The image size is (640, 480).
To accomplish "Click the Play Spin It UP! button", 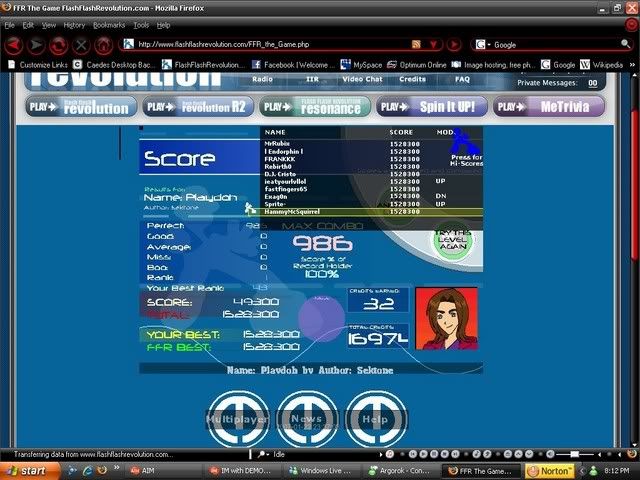I will tap(432, 106).
